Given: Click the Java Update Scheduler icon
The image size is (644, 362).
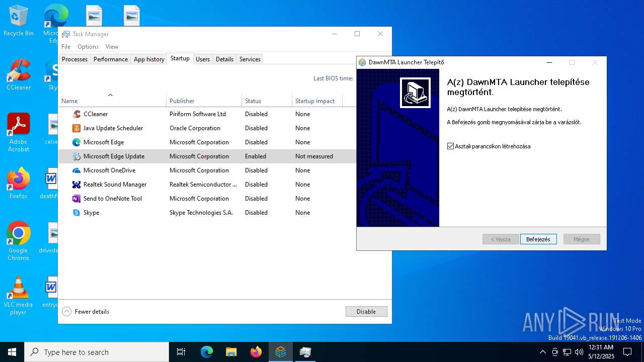Looking at the screenshot, I should pos(76,128).
